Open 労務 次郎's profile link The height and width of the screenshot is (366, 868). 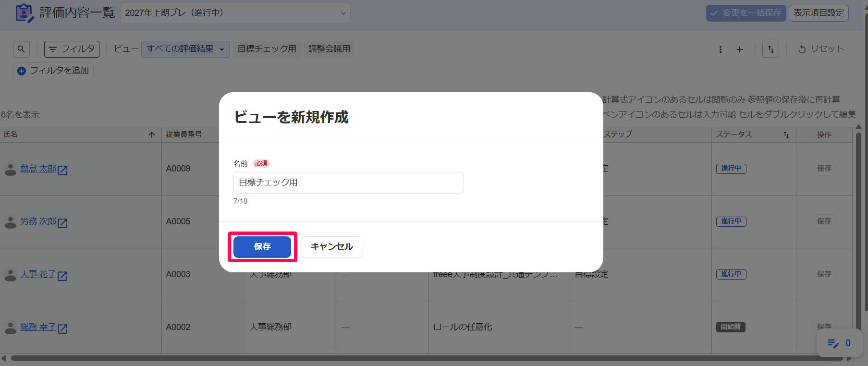pos(38,221)
